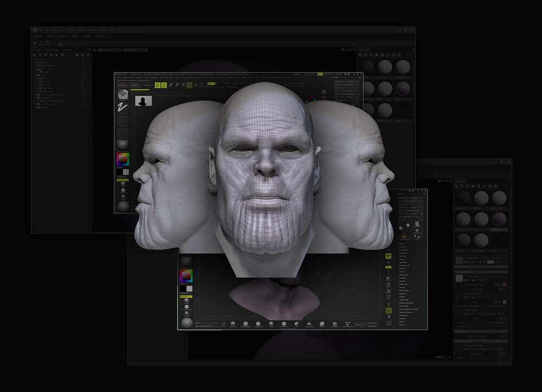The height and width of the screenshot is (392, 542).
Task: Select the purple-tinted material sphere in top-right background panel
Action: point(403,88)
